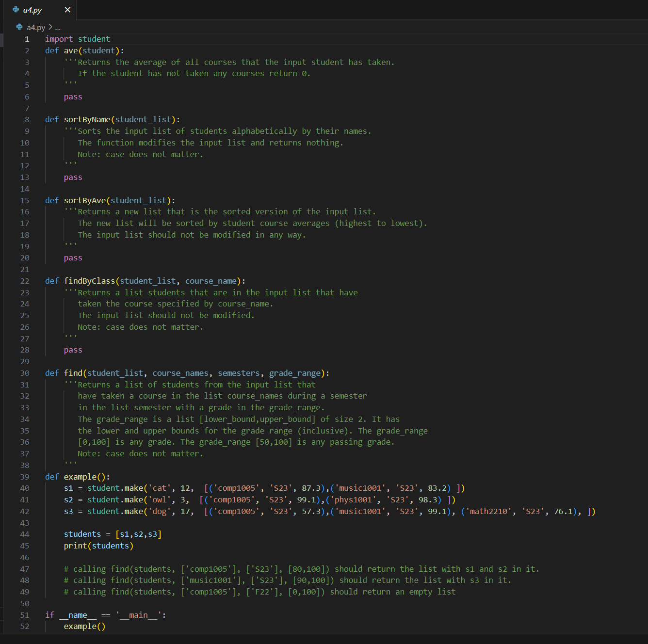
Task: Click the 's2' variable on line 41
Action: 68,500
